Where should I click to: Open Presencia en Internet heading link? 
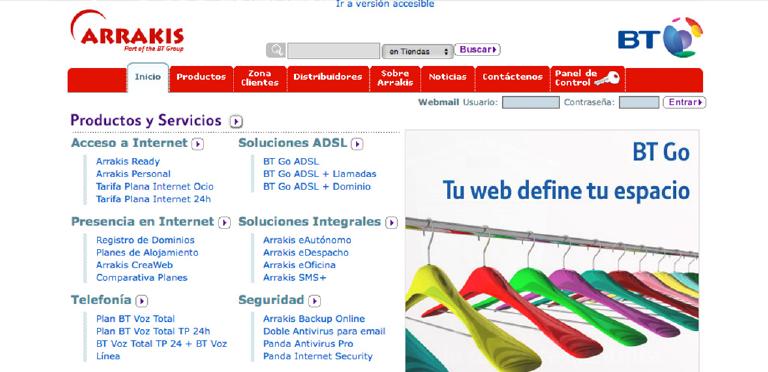coord(143,222)
